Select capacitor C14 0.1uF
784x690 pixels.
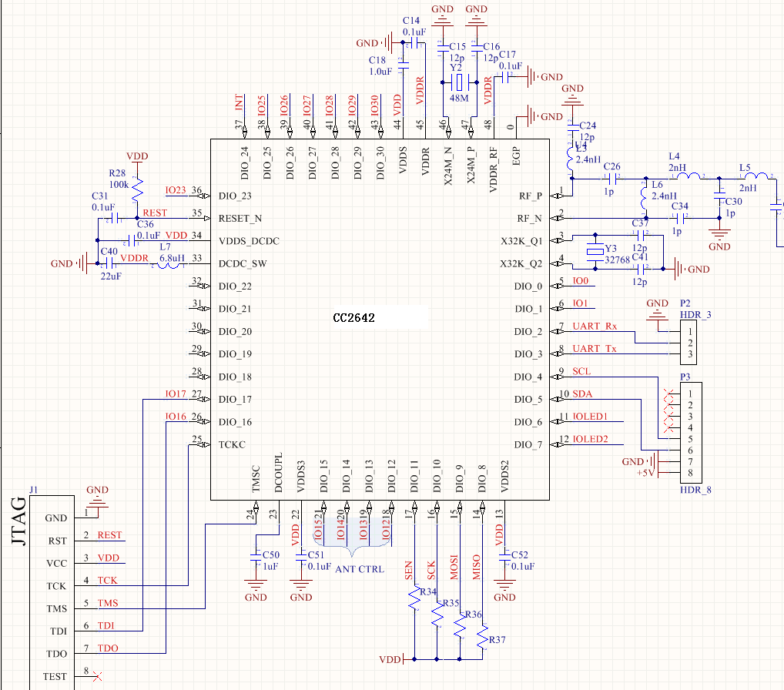414,43
